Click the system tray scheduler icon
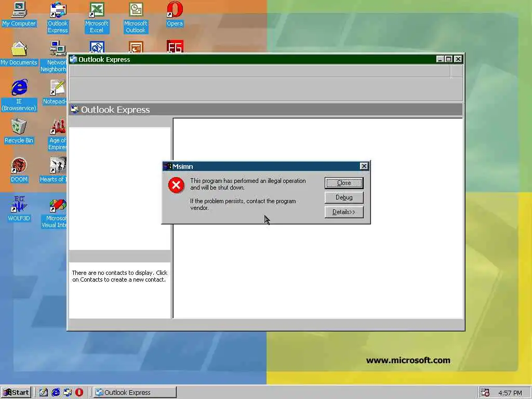532x399 pixels. (x=485, y=393)
